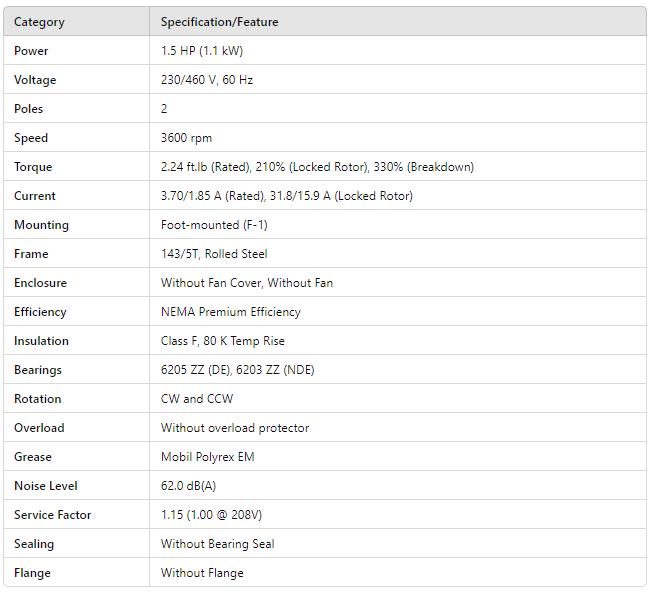654x594 pixels.
Task: Click the Enclosure row label
Action: (x=41, y=283)
